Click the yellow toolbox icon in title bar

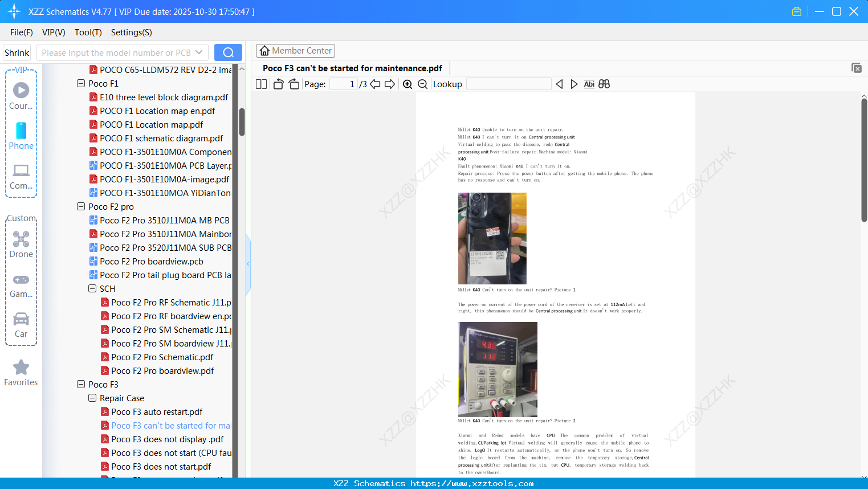click(797, 11)
